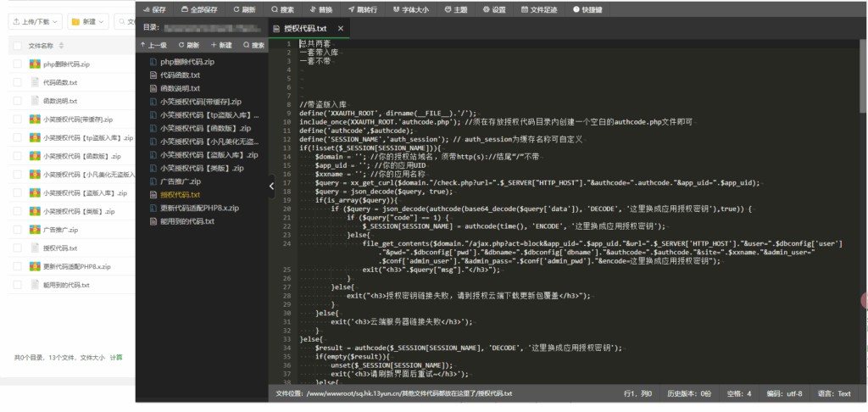This screenshot has width=868, height=412.
Task: Check the box for 更新代码适配PHP8.x.zip row
Action: 18,266
